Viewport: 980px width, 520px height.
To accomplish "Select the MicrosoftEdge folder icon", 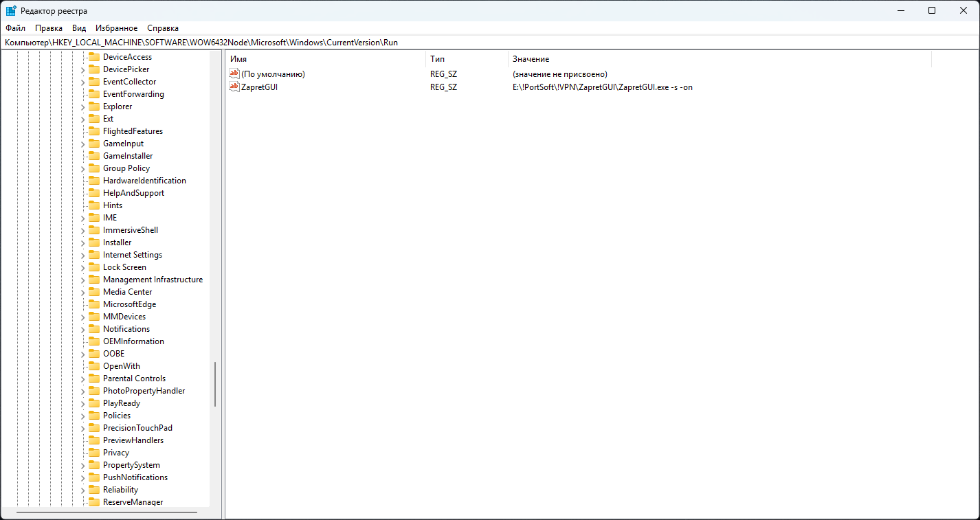I will [94, 304].
